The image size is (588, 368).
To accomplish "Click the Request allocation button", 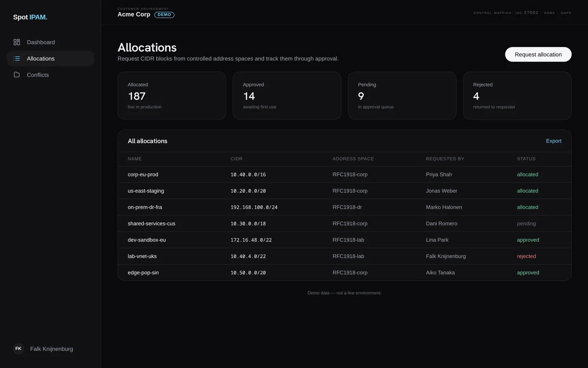I will (538, 54).
